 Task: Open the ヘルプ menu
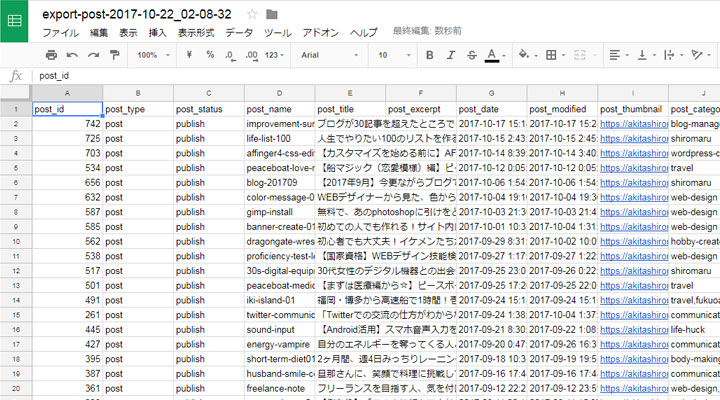(x=363, y=33)
